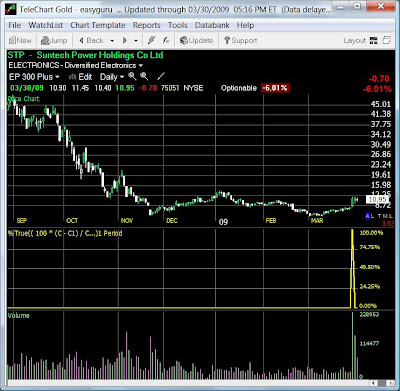The image size is (400, 391).
Task: Click the Layout windows icon beside the grid
Action: tap(386, 40)
